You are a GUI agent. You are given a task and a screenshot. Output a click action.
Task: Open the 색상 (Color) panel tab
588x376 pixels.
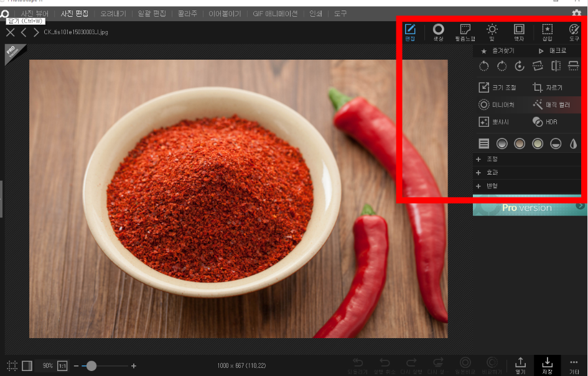pyautogui.click(x=439, y=32)
